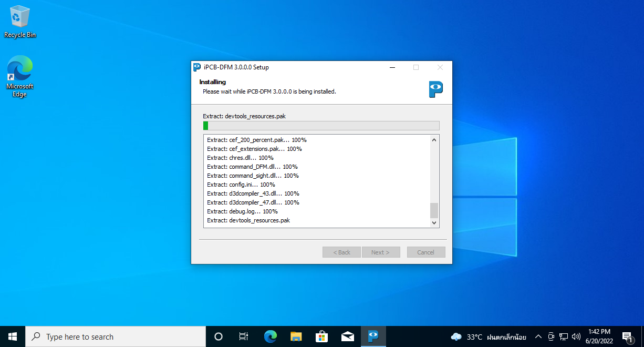Select the devtools_resources.pak line in the log list
Image resolution: width=644 pixels, height=347 pixels.
[248, 220]
